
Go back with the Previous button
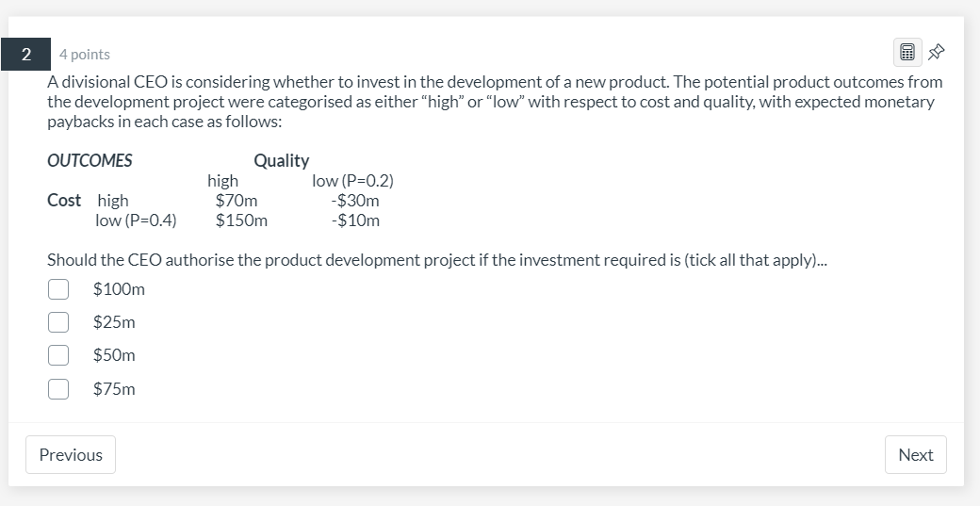pos(71,454)
